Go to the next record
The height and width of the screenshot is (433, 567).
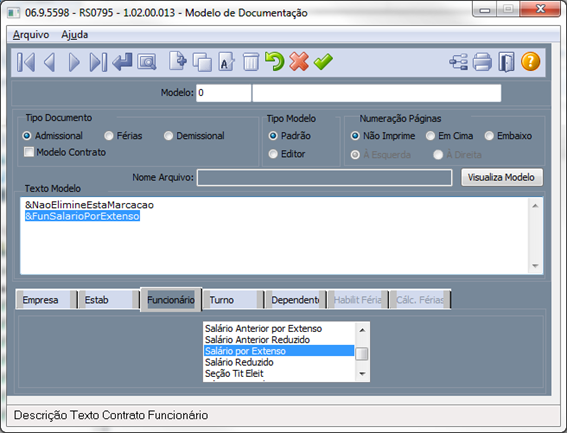[x=74, y=62]
